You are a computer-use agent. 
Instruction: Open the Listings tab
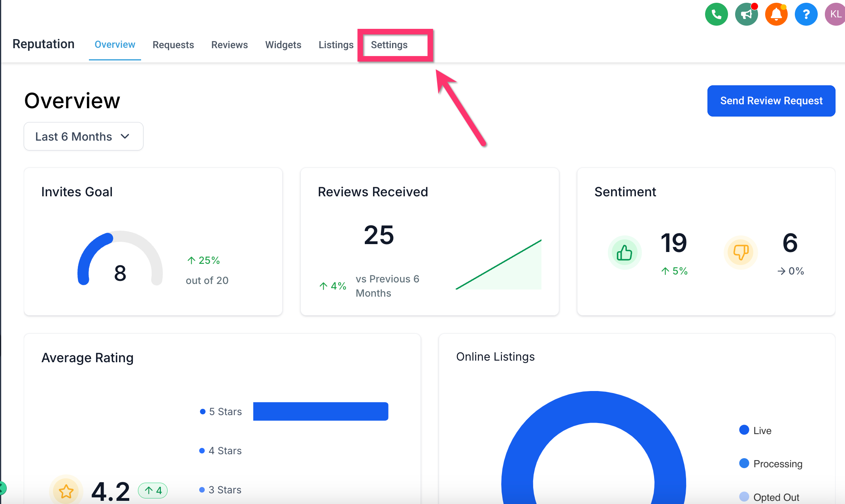(x=336, y=45)
